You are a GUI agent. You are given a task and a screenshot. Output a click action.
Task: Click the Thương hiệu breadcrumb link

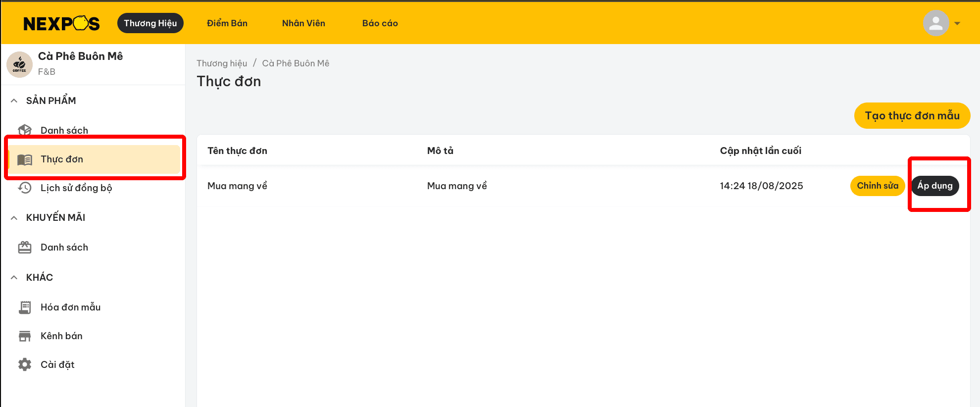tap(222, 63)
